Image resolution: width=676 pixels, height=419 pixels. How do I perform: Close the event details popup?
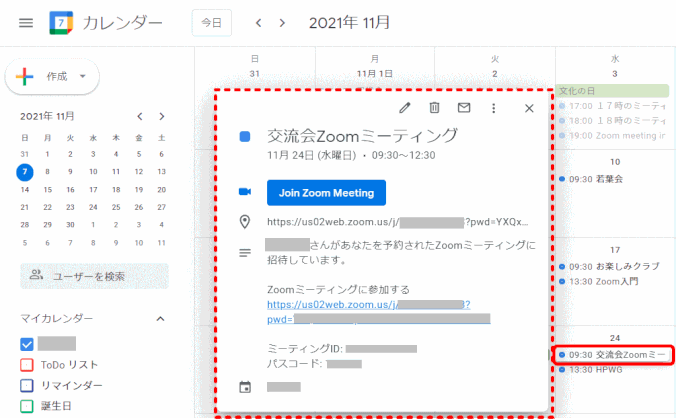[x=529, y=108]
